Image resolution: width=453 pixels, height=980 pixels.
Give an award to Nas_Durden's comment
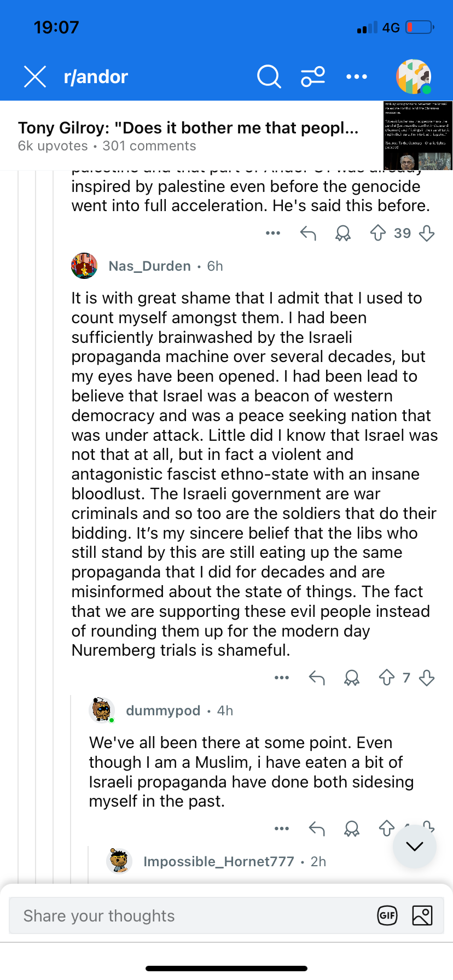tap(352, 678)
